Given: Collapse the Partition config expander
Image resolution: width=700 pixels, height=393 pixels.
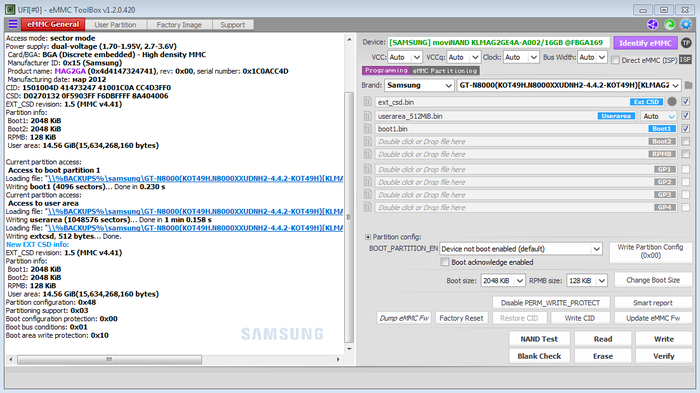Looking at the screenshot, I should (368, 237).
